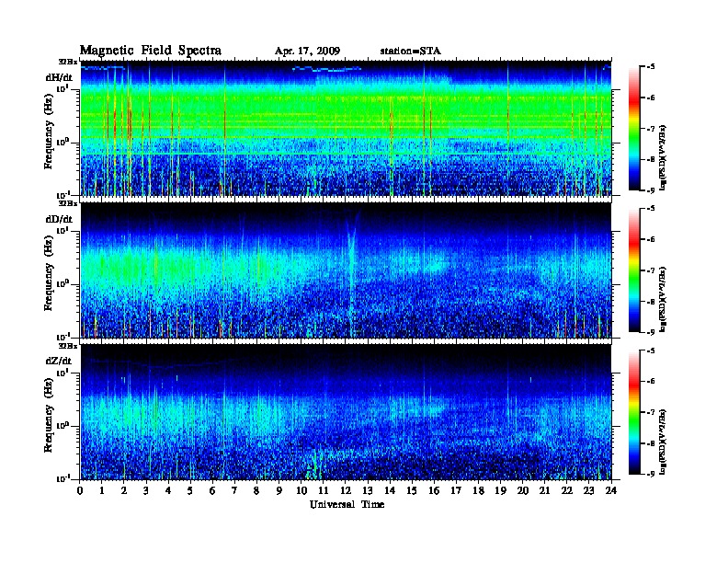Click the "-9" value on dH/dt color scale

coord(651,190)
